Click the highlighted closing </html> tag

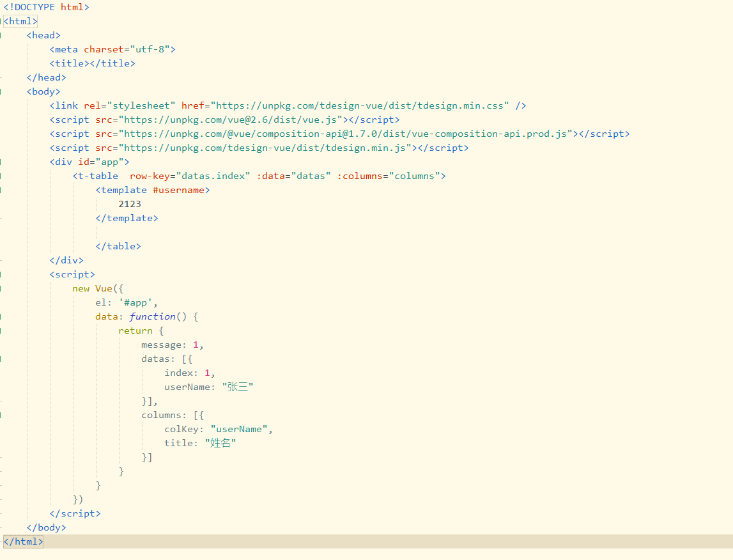24,541
